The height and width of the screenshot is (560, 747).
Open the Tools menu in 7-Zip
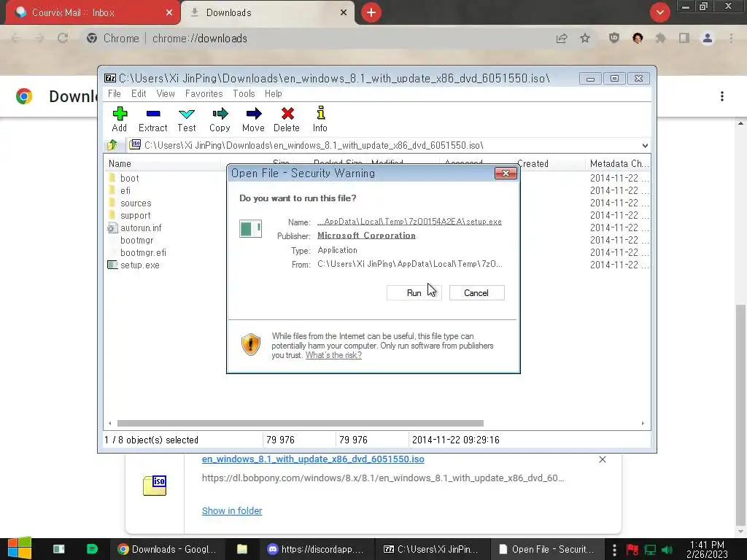click(244, 93)
